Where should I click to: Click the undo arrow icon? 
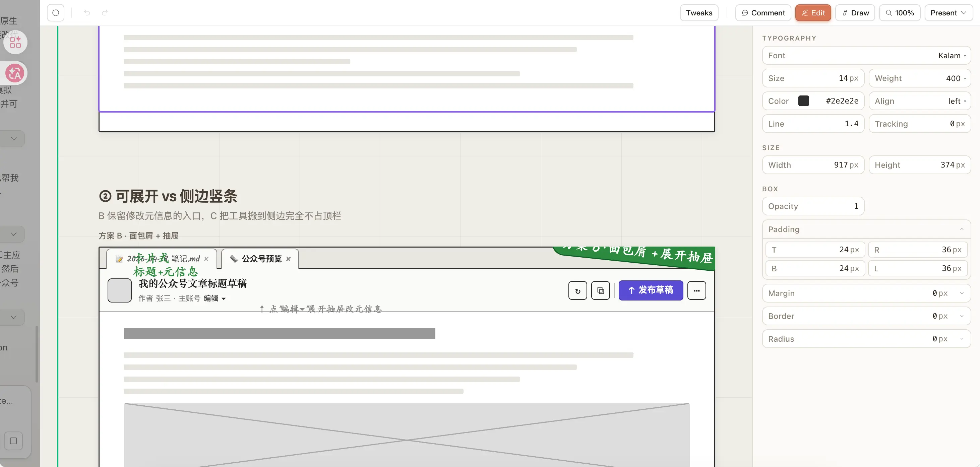(x=87, y=12)
